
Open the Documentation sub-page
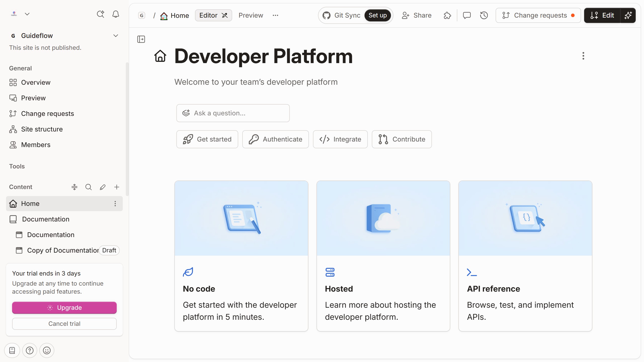pyautogui.click(x=64, y=235)
